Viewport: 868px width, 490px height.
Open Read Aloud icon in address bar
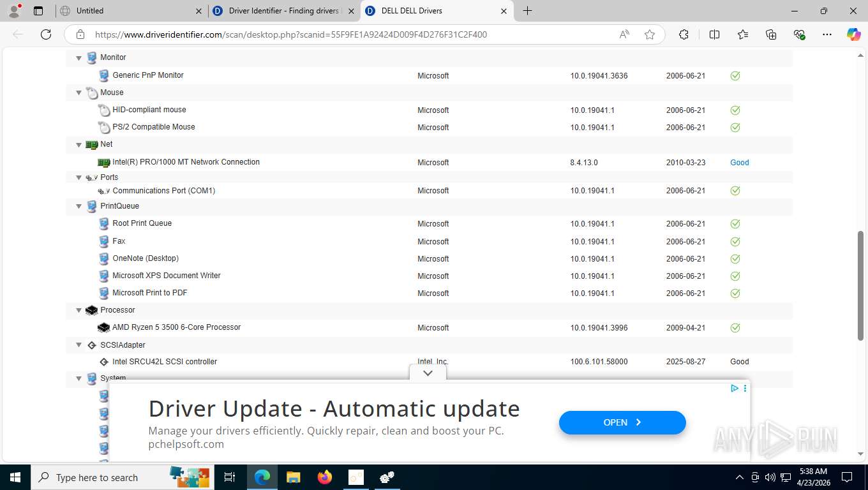pos(624,34)
